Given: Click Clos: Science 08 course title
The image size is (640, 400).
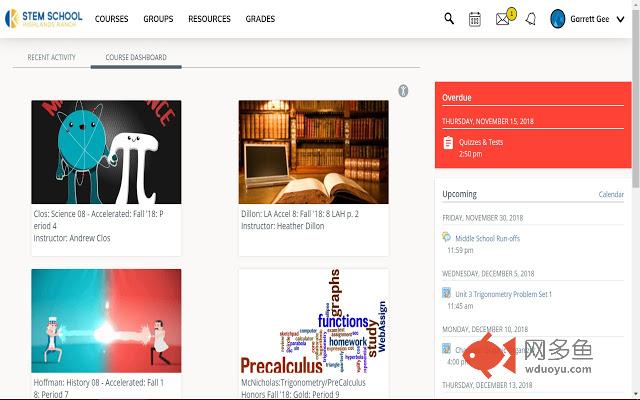Looking at the screenshot, I should pyautogui.click(x=98, y=220).
